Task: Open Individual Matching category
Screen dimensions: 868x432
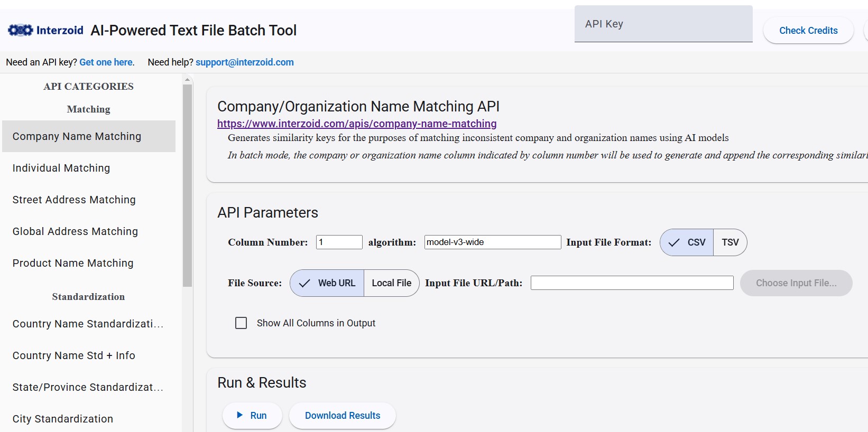Action: 89,168
